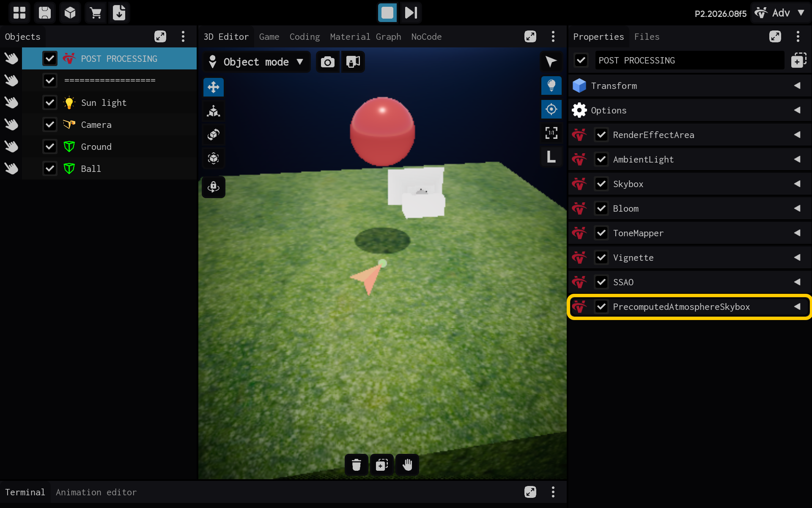Click the selection arrow cursor tool

click(551, 62)
